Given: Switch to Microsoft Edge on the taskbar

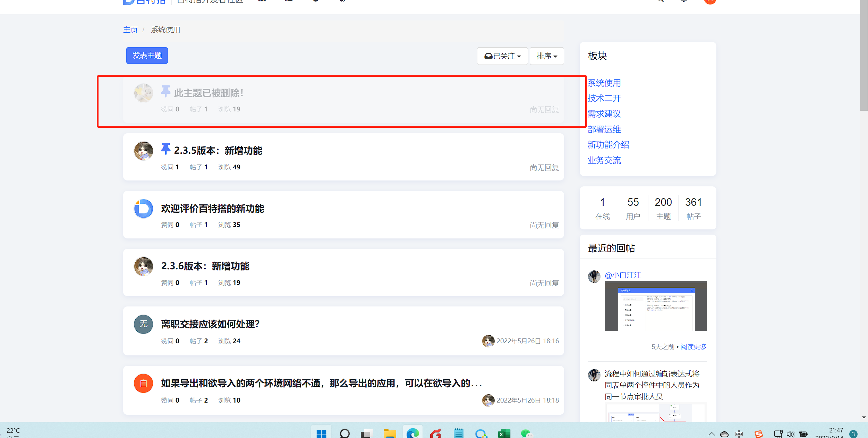Looking at the screenshot, I should 412,434.
